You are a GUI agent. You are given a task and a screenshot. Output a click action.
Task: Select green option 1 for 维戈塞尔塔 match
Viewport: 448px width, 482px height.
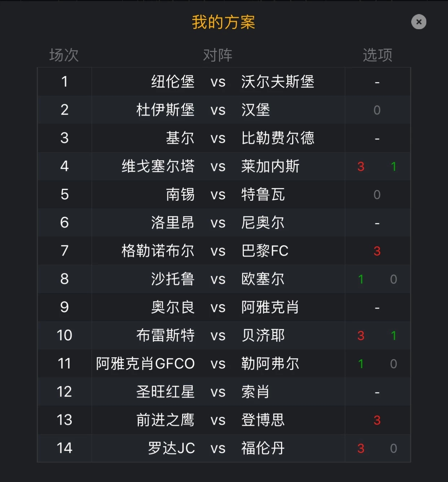(x=394, y=167)
